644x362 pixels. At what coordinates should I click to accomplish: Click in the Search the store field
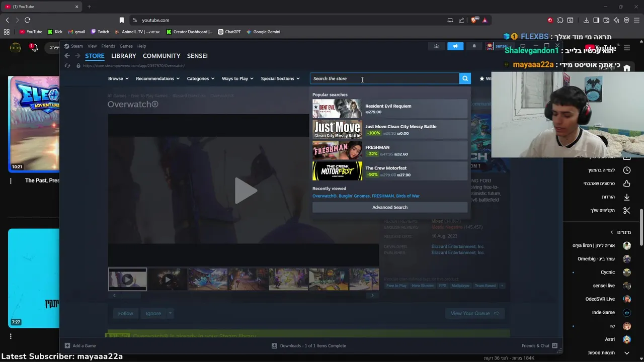(384, 78)
